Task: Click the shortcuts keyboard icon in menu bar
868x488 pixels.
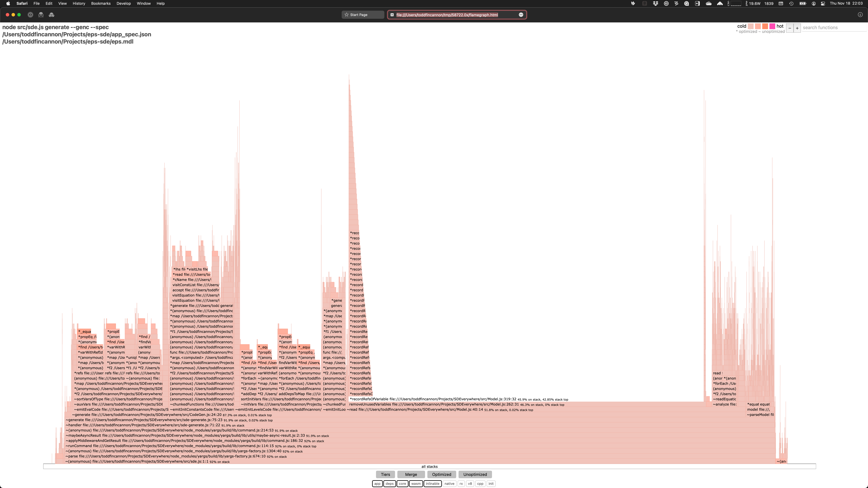Action: [x=780, y=3]
